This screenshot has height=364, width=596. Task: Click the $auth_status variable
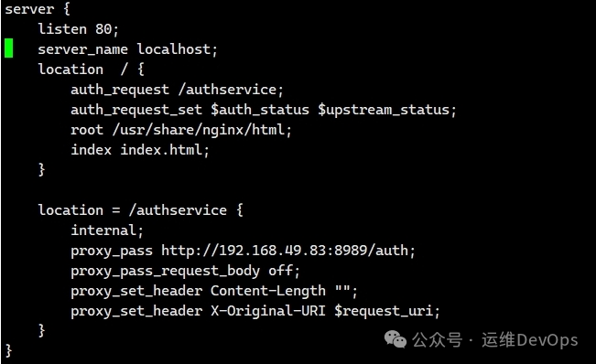click(260, 110)
